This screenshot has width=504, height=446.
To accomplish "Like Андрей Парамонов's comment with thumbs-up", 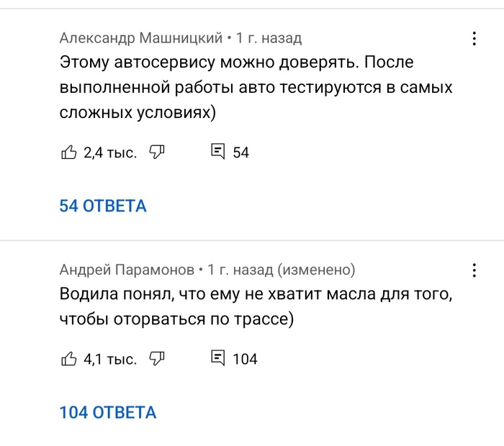I will point(69,358).
